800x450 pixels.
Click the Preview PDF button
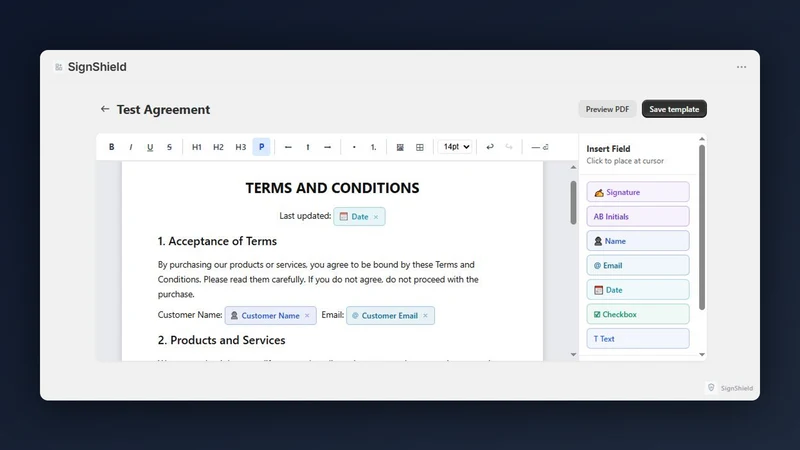[x=607, y=109]
